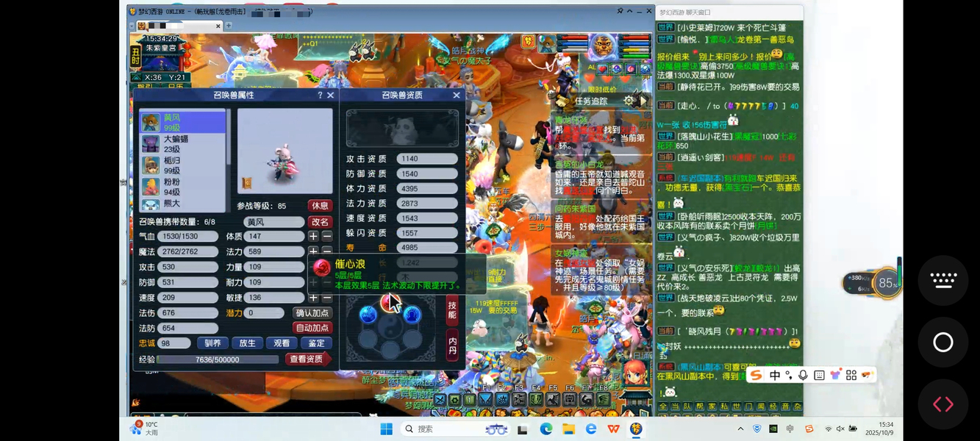Decrease 体质 with minus button
Image resolution: width=980 pixels, height=441 pixels.
click(x=327, y=237)
